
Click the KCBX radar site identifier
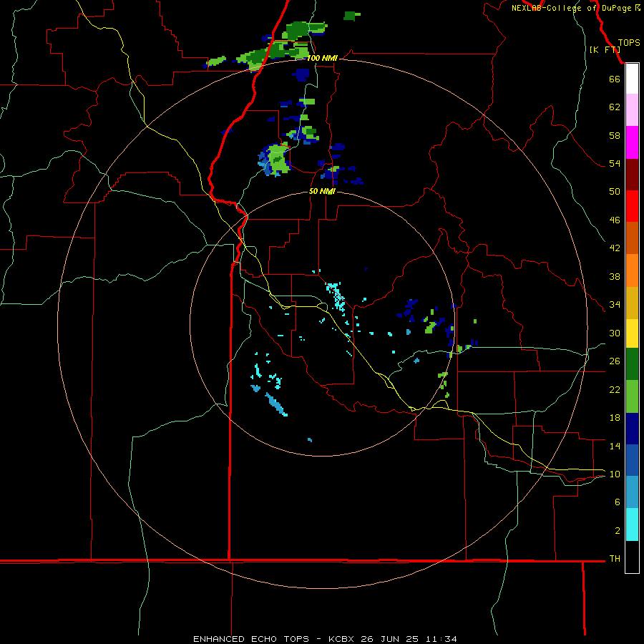(341, 639)
